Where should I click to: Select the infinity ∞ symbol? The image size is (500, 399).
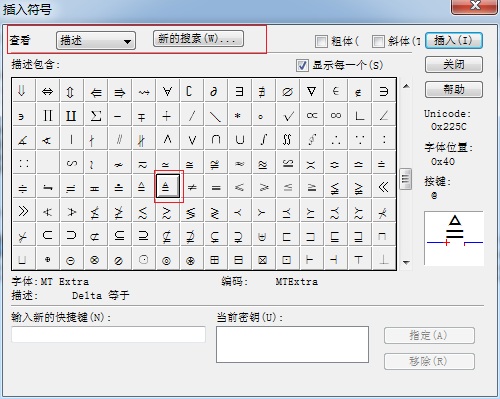click(335, 115)
